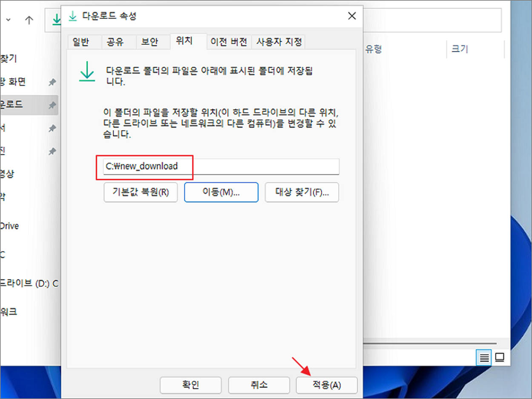Open the 공유 tab

118,42
